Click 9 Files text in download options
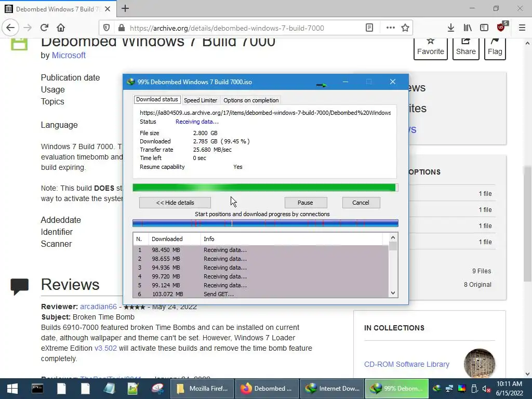 [x=482, y=271]
